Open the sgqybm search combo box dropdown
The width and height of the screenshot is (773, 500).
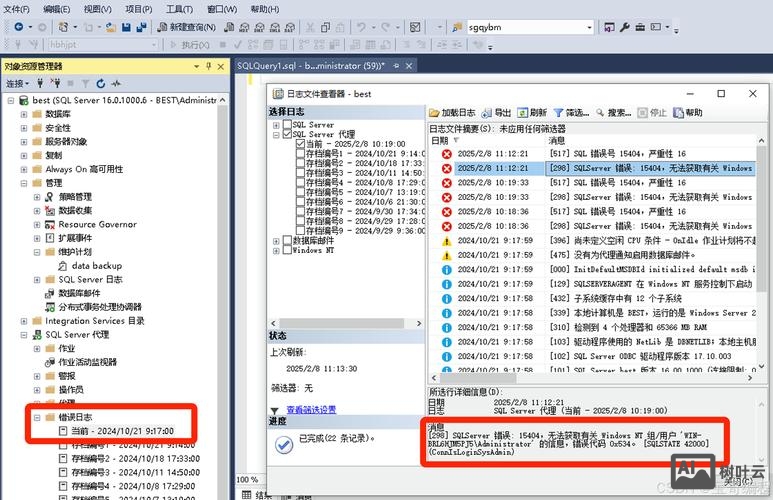click(x=589, y=28)
